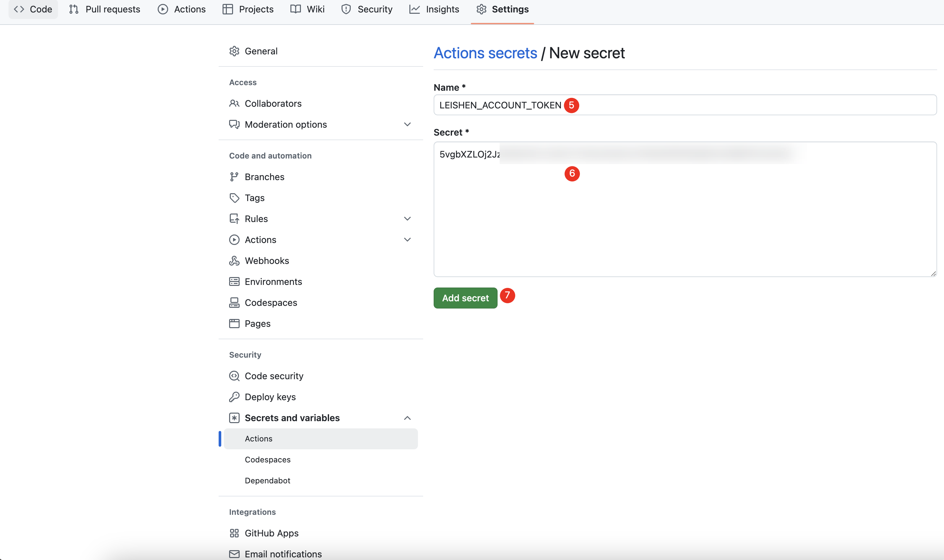Click the green Add secret button
This screenshot has height=560, width=944.
click(465, 298)
